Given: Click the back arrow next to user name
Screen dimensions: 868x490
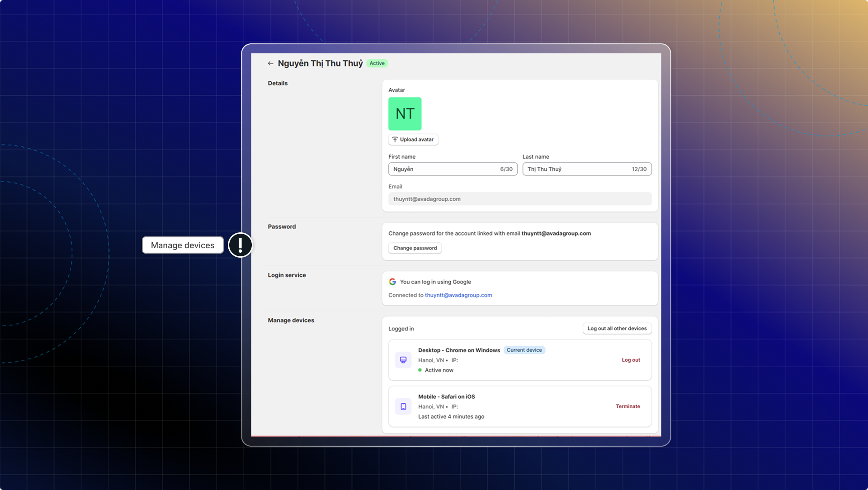Looking at the screenshot, I should point(270,64).
